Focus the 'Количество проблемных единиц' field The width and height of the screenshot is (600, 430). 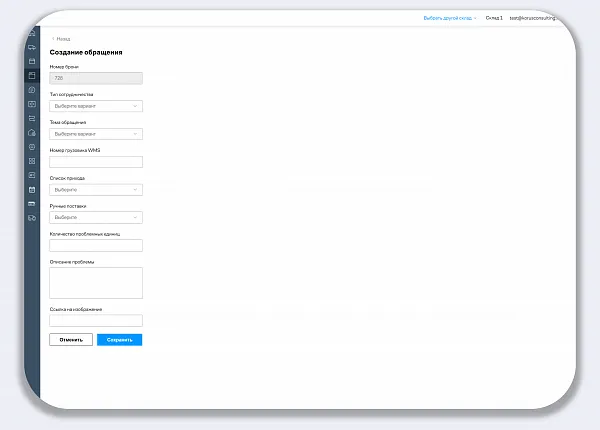coord(96,245)
